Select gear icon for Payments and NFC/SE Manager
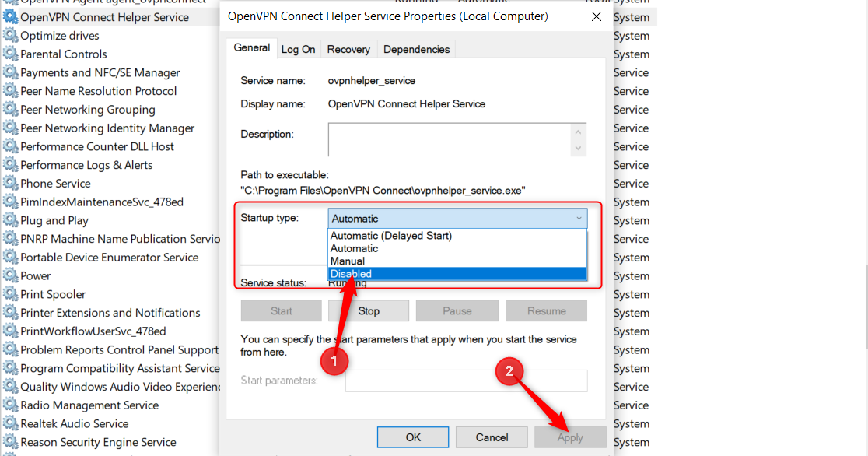Viewport: 868px width, 456px height. pyautogui.click(x=11, y=72)
